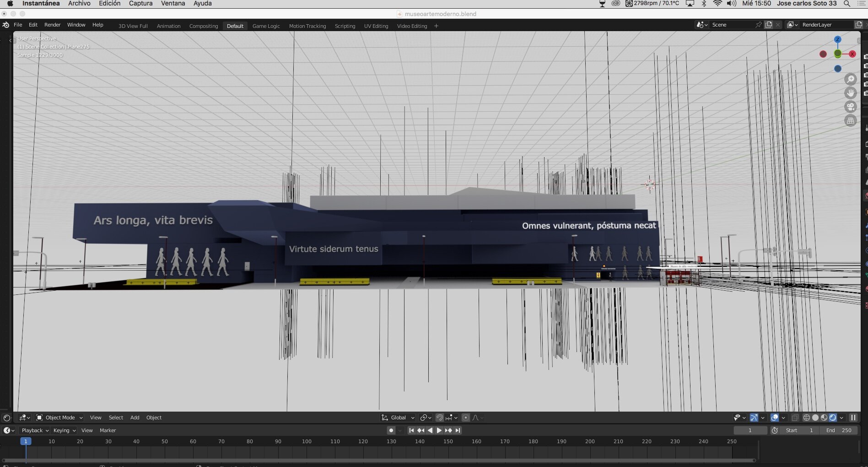The image size is (868, 467).
Task: Switch to the Scripting workspace tab
Action: click(x=345, y=26)
